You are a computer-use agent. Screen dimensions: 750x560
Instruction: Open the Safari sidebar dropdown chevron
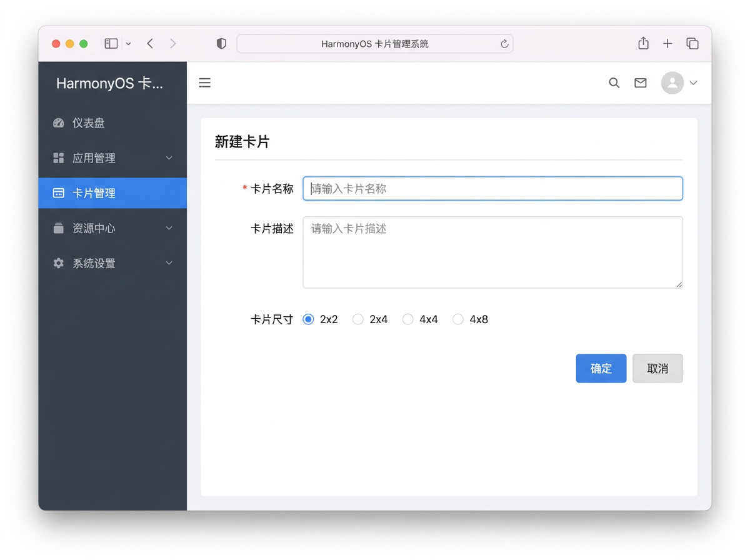(x=128, y=44)
